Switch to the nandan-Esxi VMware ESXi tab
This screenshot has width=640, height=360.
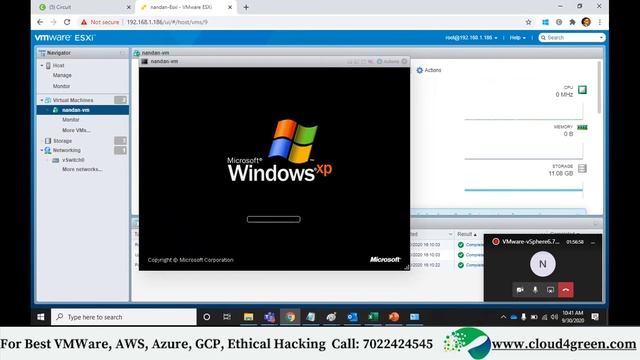click(x=186, y=7)
